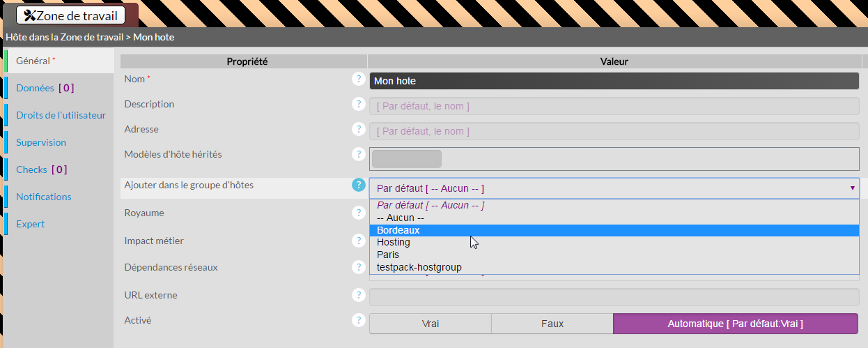Set Activé to Faux
The width and height of the screenshot is (868, 348).
tap(552, 324)
